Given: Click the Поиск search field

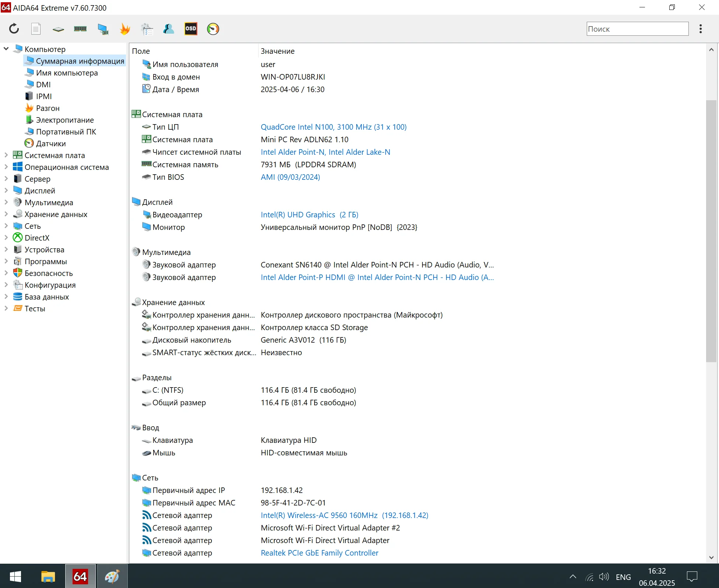Looking at the screenshot, I should click(637, 29).
